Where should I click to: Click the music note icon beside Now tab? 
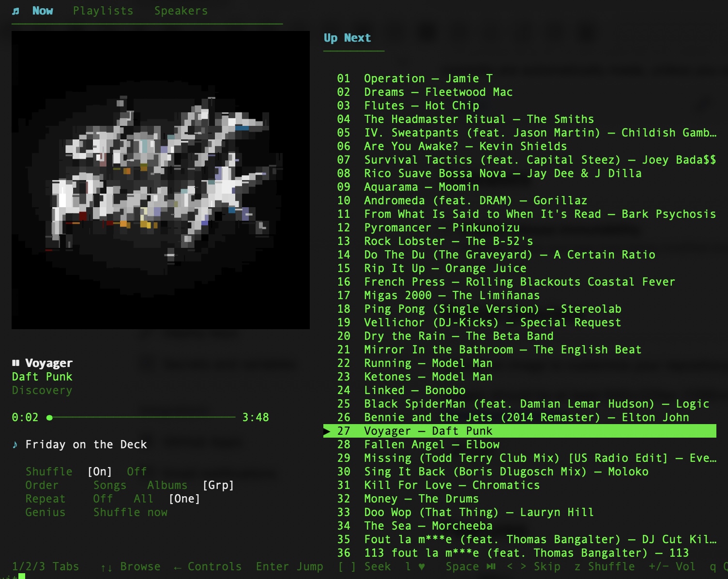(x=15, y=11)
